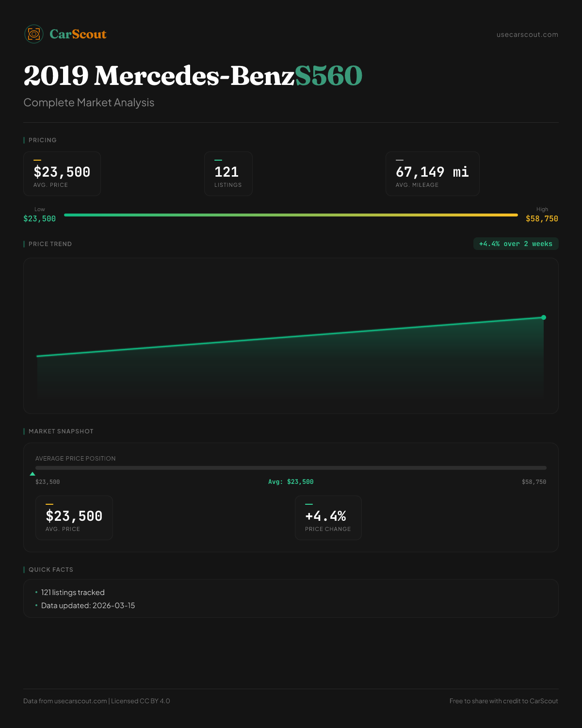
Task: Click the 121 listings tracked bullet
Action: (x=73, y=592)
